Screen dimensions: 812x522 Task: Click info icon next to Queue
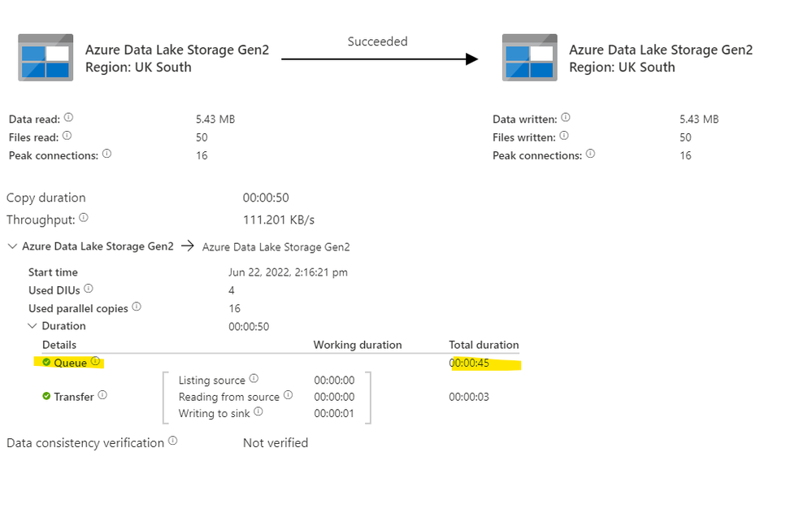(95, 361)
